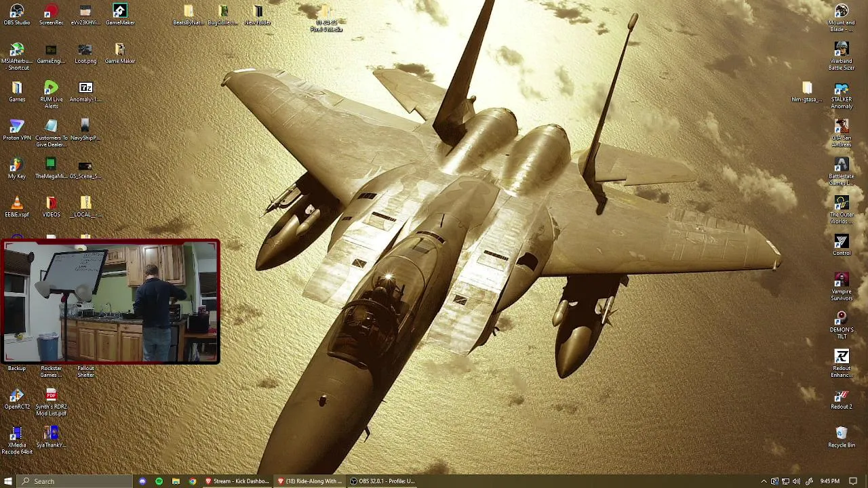The width and height of the screenshot is (868, 488).
Task: Select the Warband Battle Sizer shortcut
Action: coord(842,56)
